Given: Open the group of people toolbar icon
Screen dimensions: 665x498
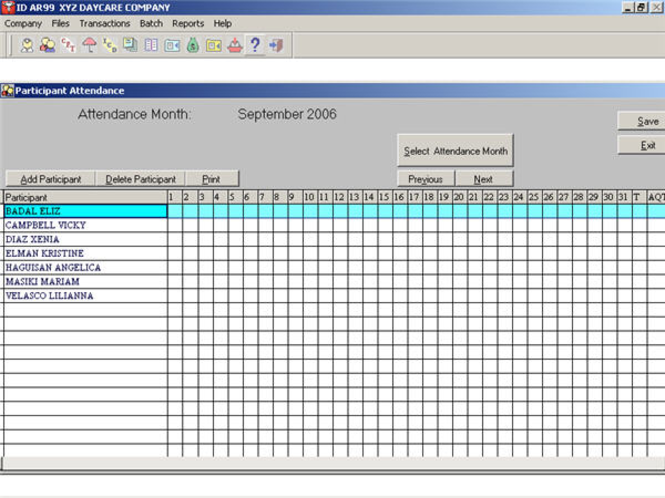Looking at the screenshot, I should [48, 45].
